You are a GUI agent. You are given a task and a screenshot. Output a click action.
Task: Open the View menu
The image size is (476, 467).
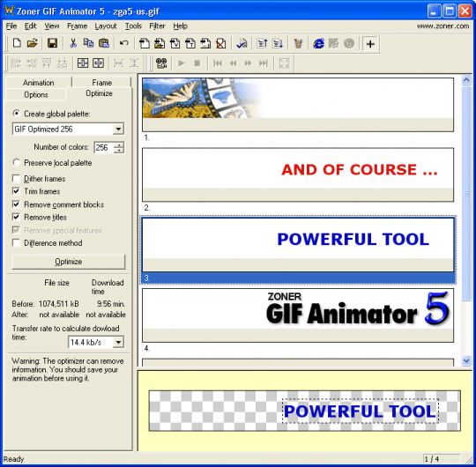pos(52,26)
